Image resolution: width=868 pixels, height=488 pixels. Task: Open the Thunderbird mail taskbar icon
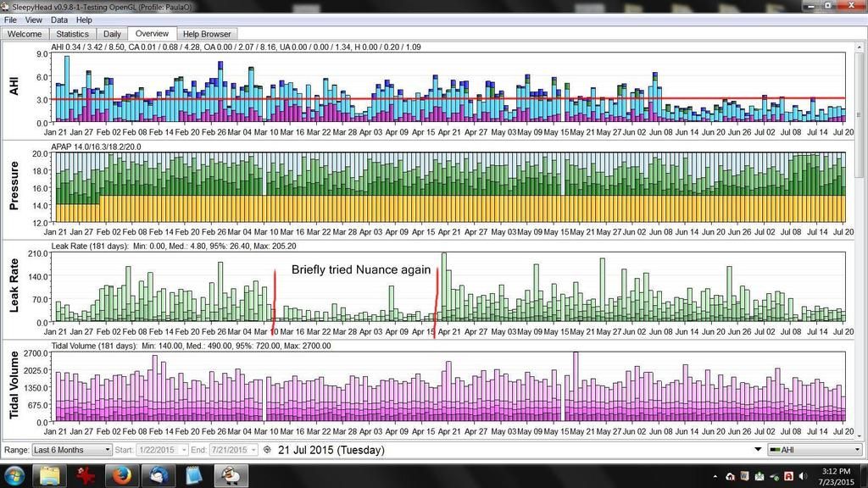pyautogui.click(x=156, y=475)
